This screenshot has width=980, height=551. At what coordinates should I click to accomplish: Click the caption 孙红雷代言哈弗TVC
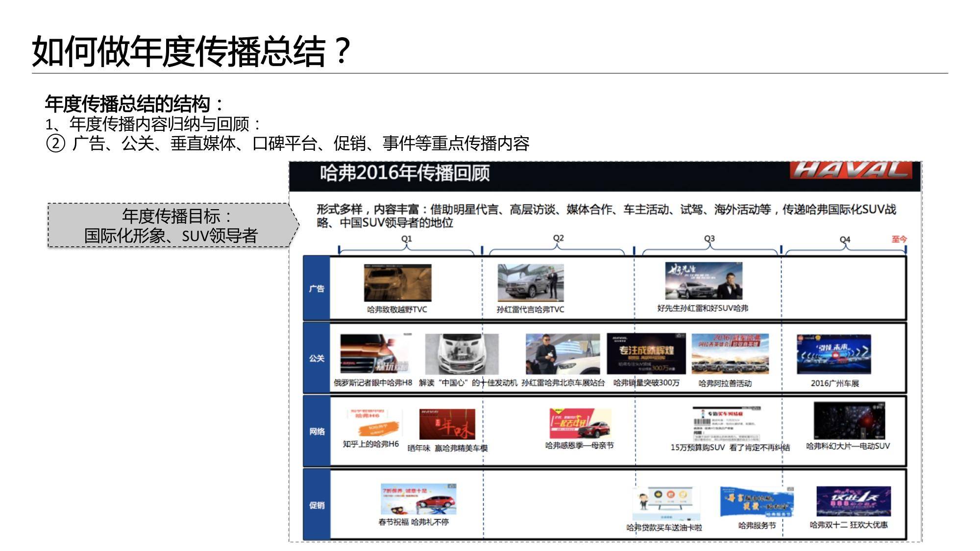pos(530,310)
